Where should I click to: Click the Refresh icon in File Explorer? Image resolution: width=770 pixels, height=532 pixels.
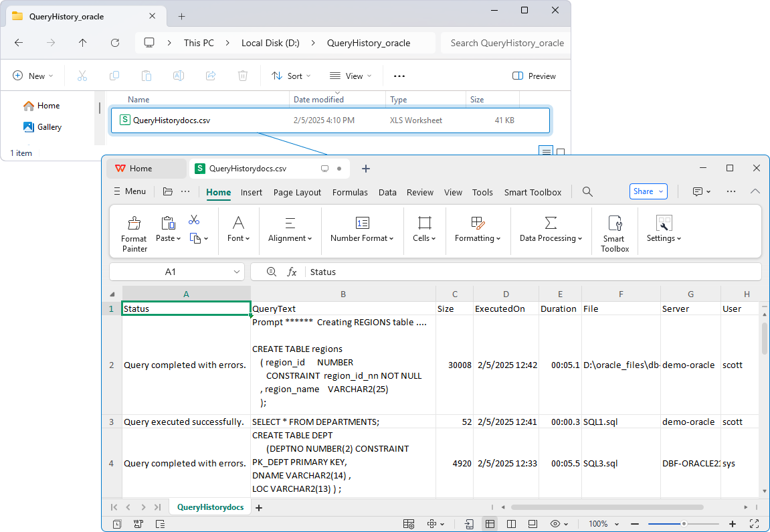(115, 43)
